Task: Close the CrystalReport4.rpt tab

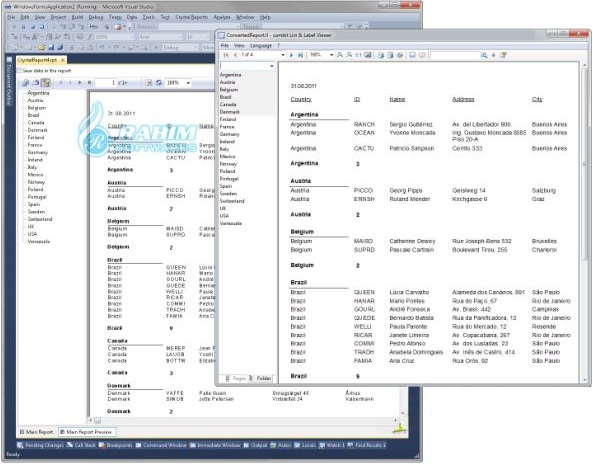Action: tap(63, 60)
